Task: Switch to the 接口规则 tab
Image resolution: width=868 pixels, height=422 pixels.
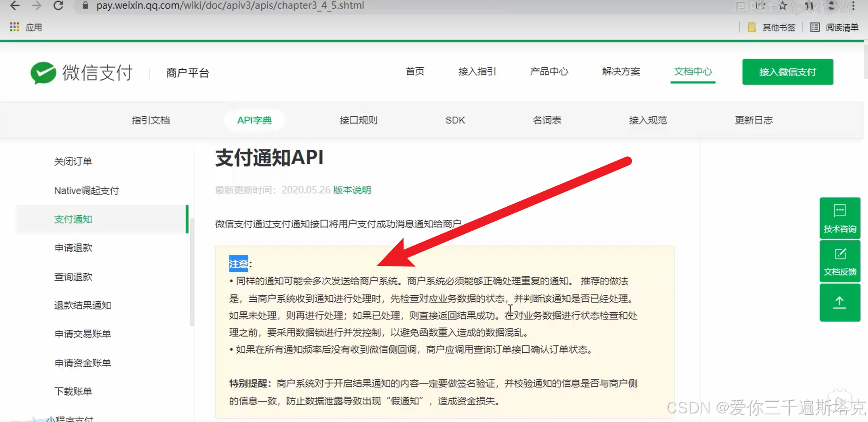Action: (x=359, y=120)
